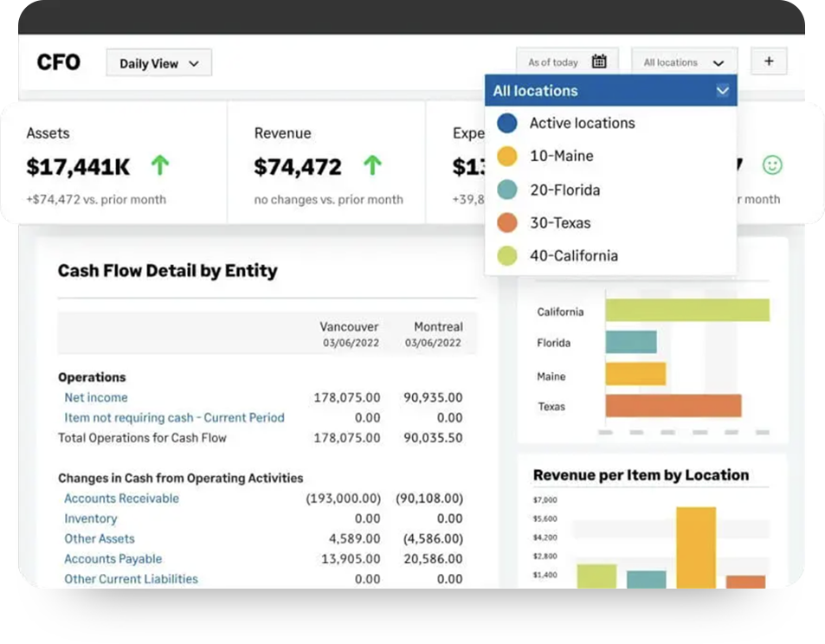Viewport: 825px width, 644px height.
Task: Click the Texas bar in the chart
Action: coord(674,406)
